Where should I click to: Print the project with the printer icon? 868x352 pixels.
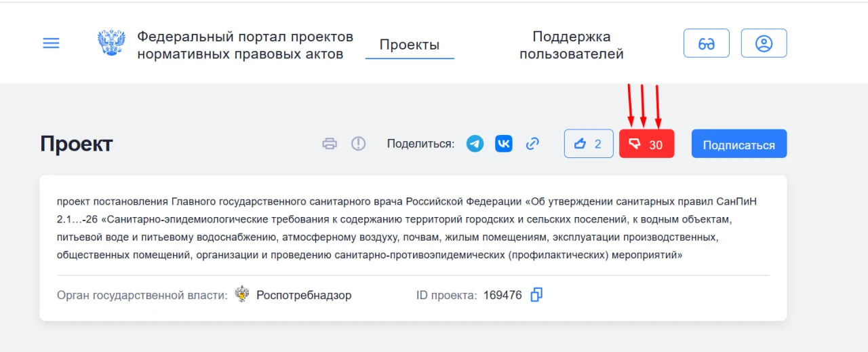(x=330, y=144)
